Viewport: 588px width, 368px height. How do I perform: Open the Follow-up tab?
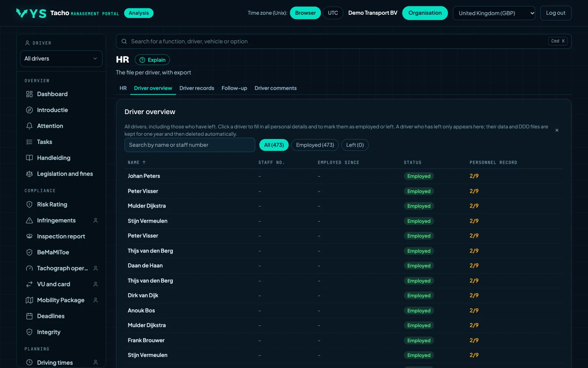point(234,88)
